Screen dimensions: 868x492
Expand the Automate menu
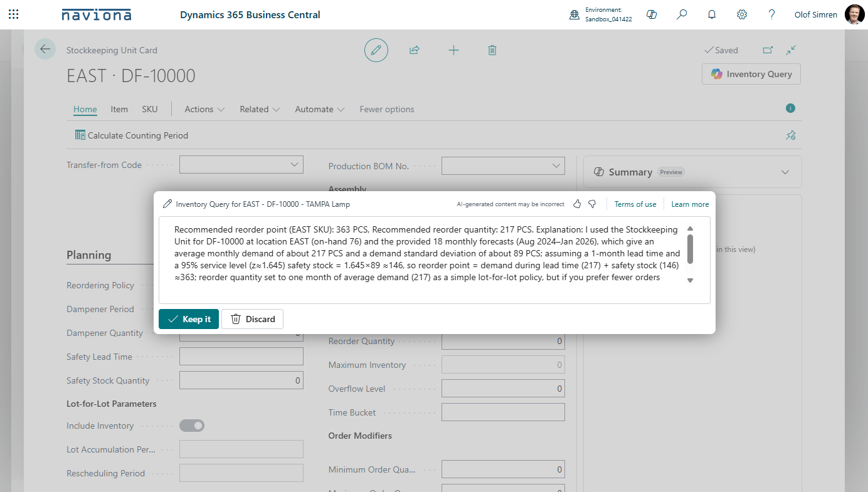(320, 109)
